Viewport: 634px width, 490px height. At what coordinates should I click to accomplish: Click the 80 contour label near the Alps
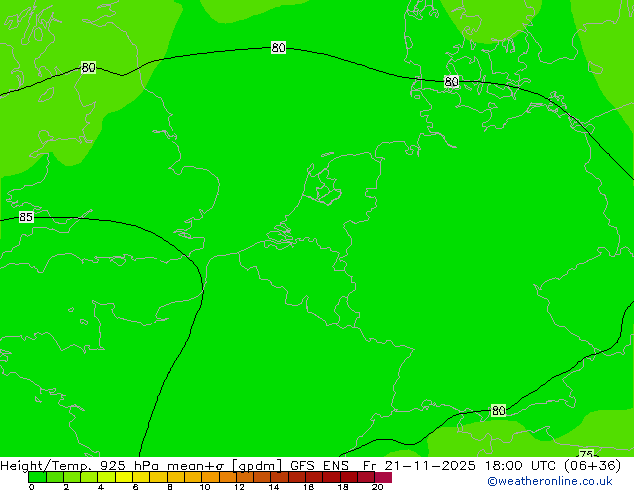[498, 411]
